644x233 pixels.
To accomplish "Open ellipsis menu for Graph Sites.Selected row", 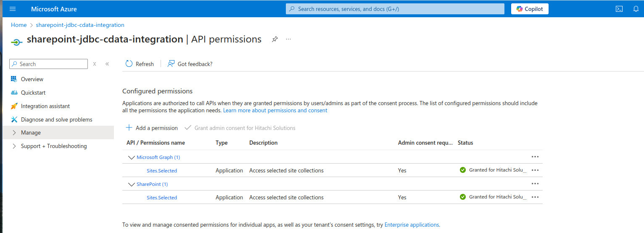I will pyautogui.click(x=535, y=170).
